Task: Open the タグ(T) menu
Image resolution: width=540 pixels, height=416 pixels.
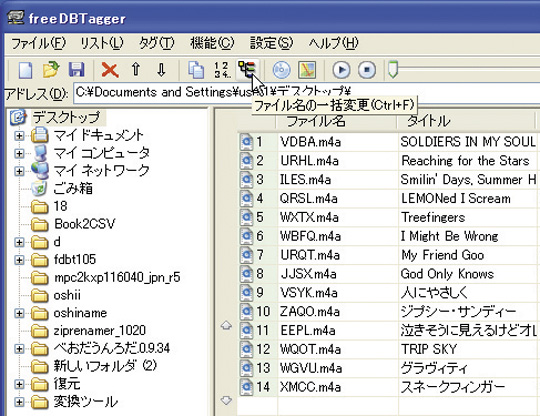Action: tap(157, 44)
